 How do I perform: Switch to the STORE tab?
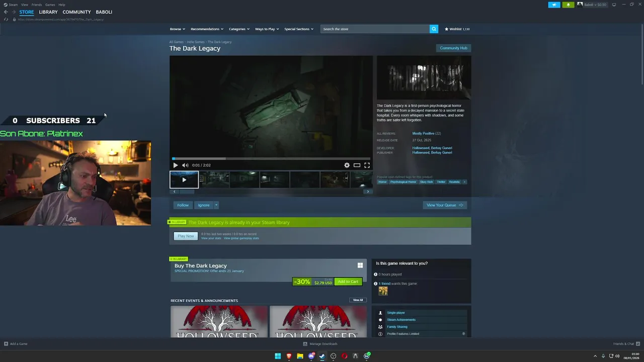tap(27, 12)
